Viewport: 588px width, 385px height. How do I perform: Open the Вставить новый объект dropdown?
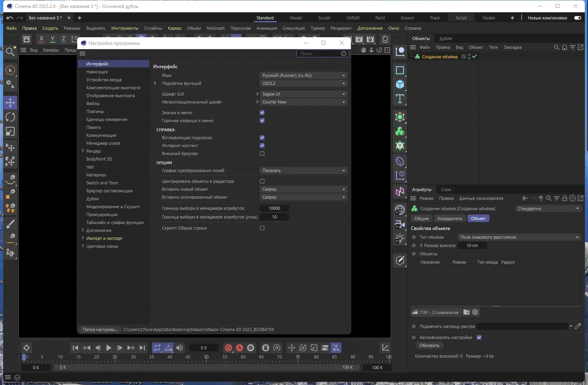click(x=303, y=189)
